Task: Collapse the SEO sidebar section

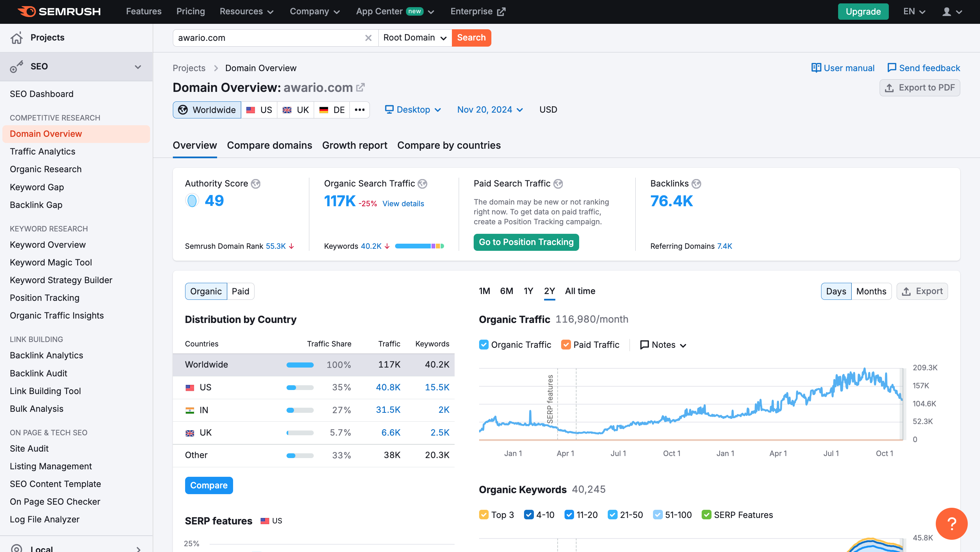Action: 138,67
